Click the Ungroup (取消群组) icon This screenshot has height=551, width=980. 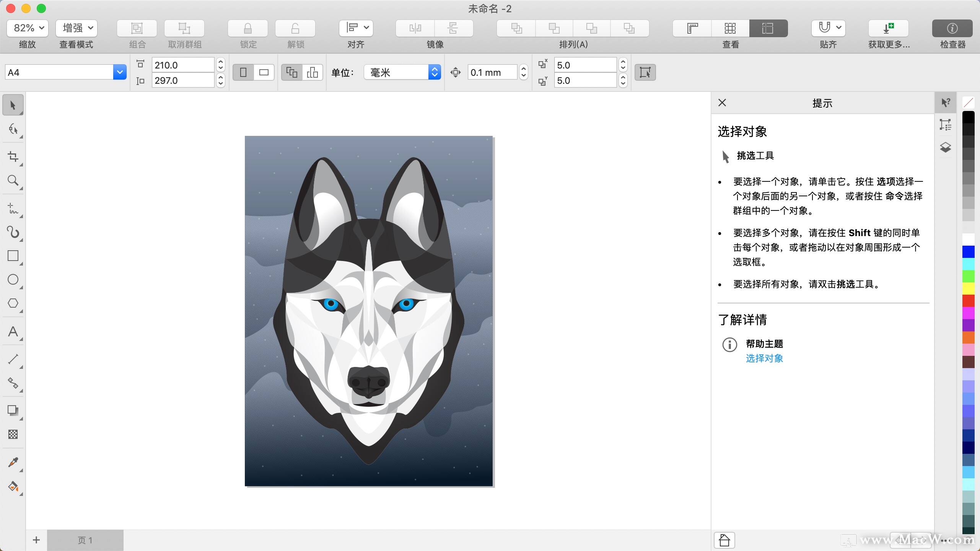point(184,28)
